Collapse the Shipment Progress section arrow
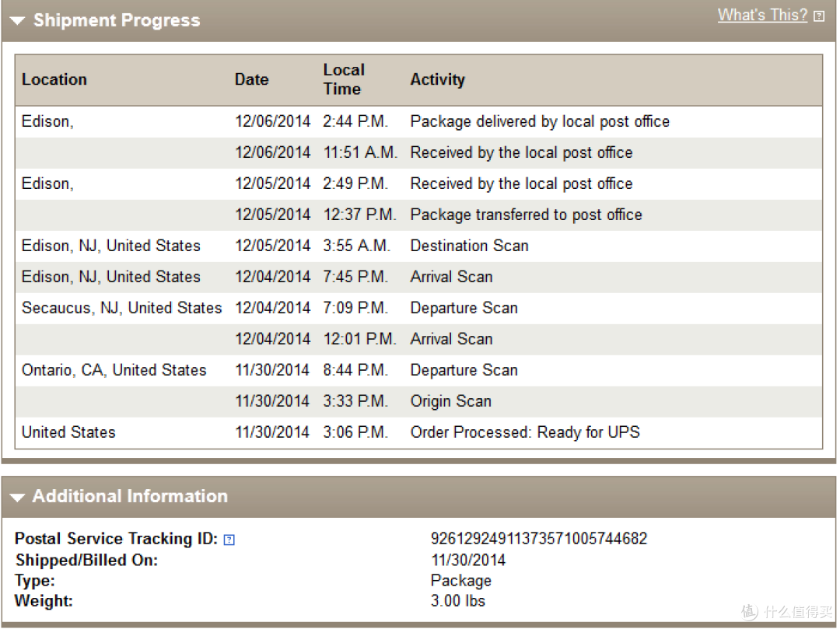This screenshot has height=629, width=840. (x=17, y=21)
